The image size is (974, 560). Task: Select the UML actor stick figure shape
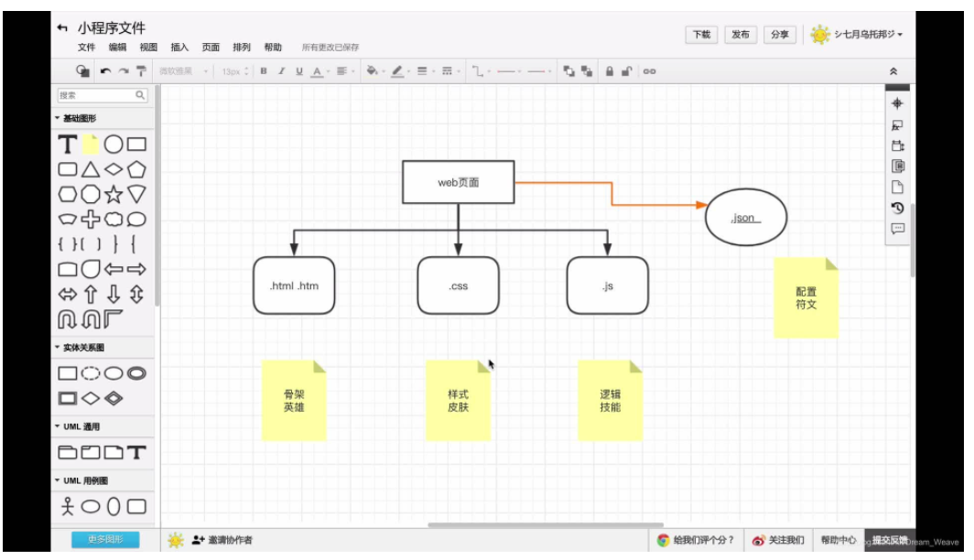[67, 506]
